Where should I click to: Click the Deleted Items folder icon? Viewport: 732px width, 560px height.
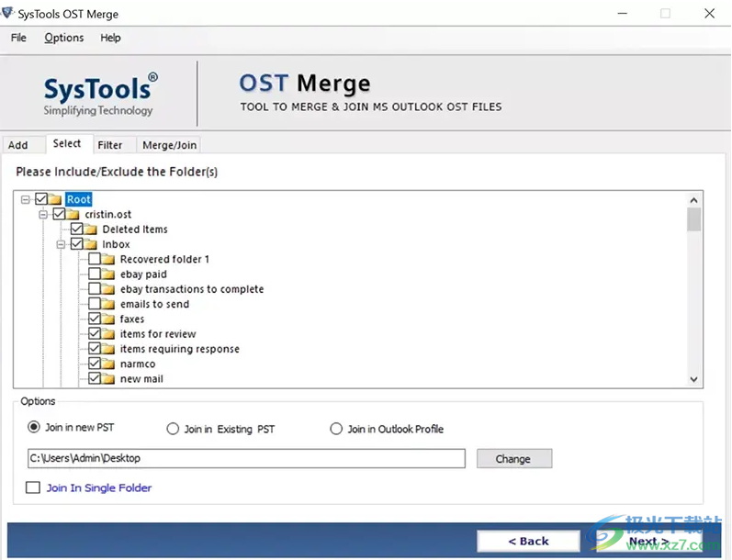pos(91,230)
